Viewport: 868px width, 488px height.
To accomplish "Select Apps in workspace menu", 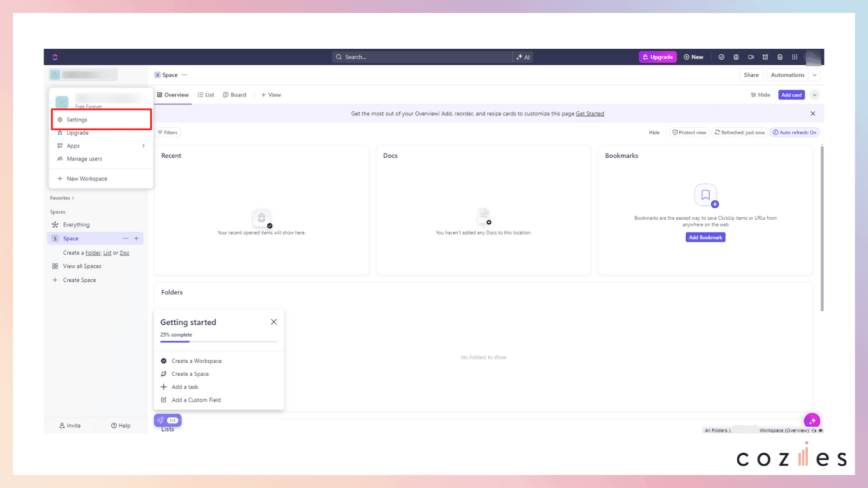I will [101, 146].
